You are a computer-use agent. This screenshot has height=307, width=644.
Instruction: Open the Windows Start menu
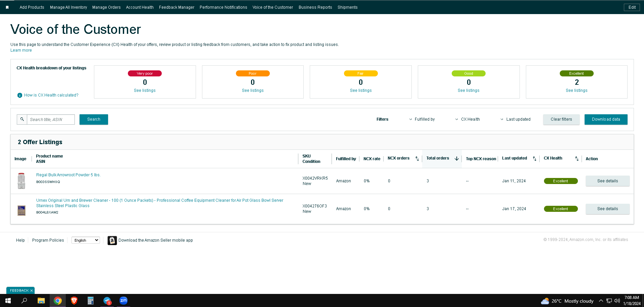click(8, 301)
